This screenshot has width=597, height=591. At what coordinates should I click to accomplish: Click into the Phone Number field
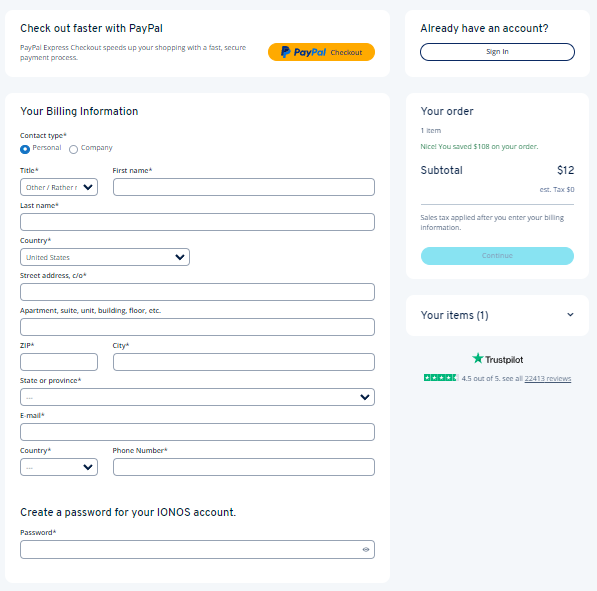244,467
